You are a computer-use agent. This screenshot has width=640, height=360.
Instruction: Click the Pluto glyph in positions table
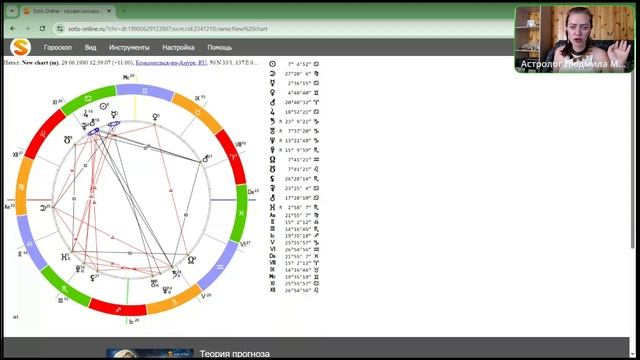pyautogui.click(x=272, y=150)
